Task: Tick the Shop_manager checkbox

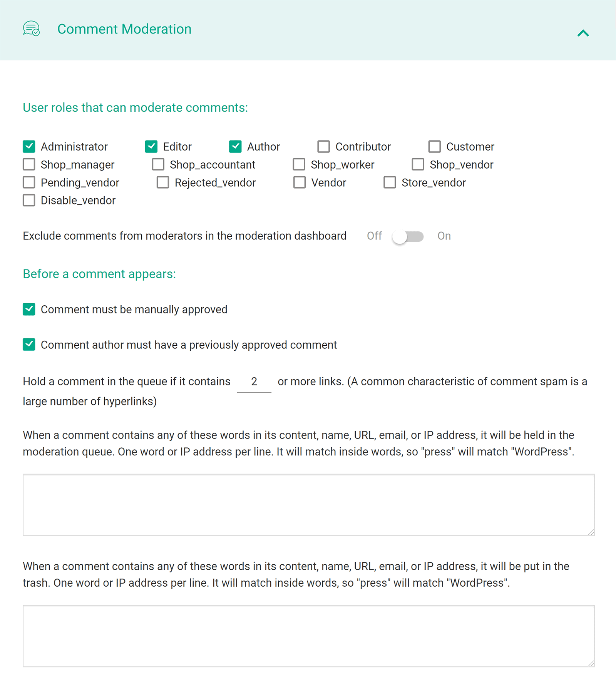Action: click(29, 164)
